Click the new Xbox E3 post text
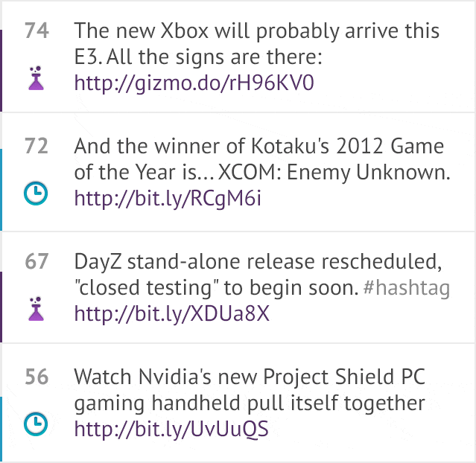The width and height of the screenshot is (476, 463). pyautogui.click(x=257, y=44)
